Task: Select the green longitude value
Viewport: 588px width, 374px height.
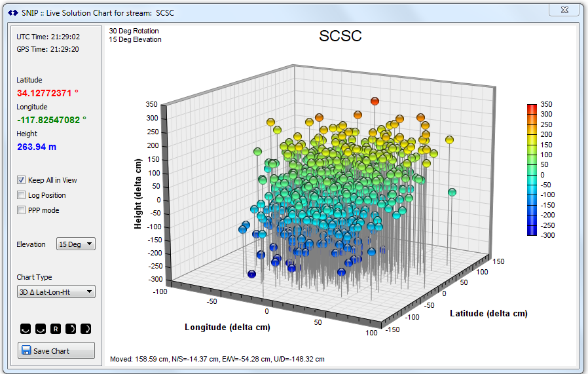Action: [52, 120]
